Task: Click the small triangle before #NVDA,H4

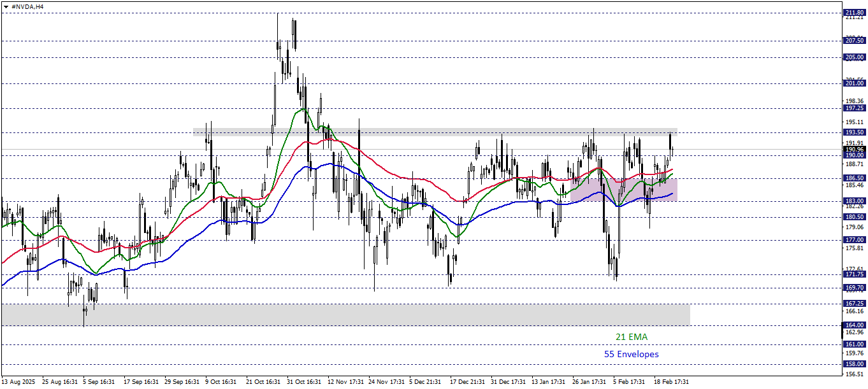Action: [x=6, y=6]
